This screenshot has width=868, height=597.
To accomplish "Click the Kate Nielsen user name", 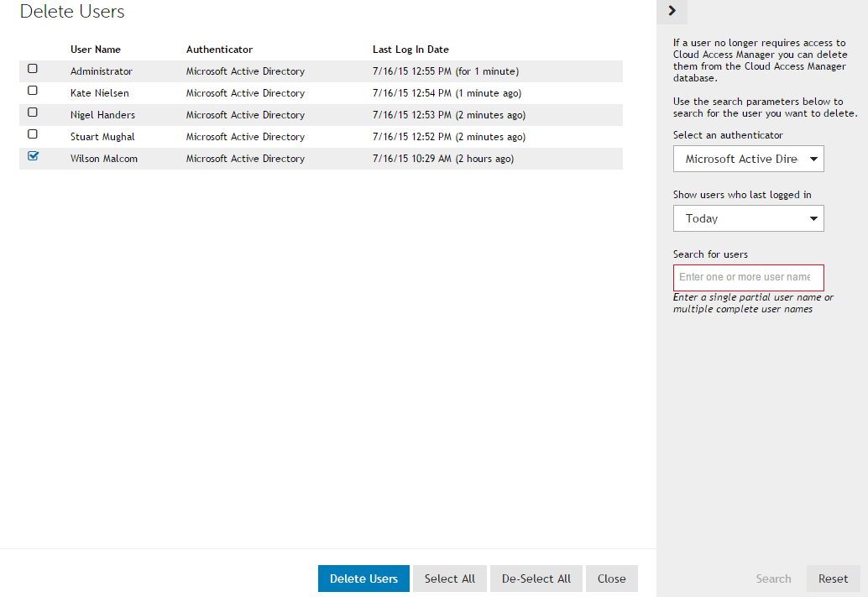I will [100, 93].
